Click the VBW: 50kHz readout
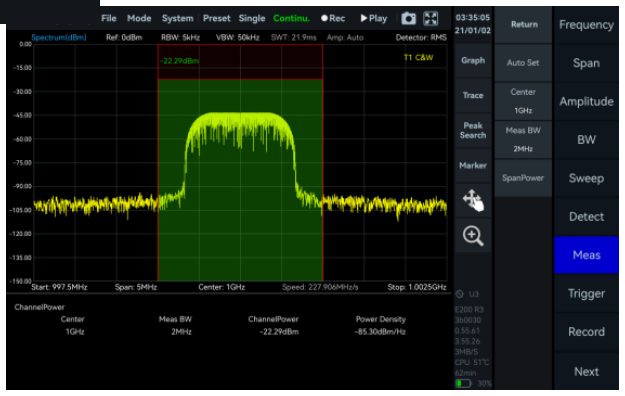 coord(238,37)
